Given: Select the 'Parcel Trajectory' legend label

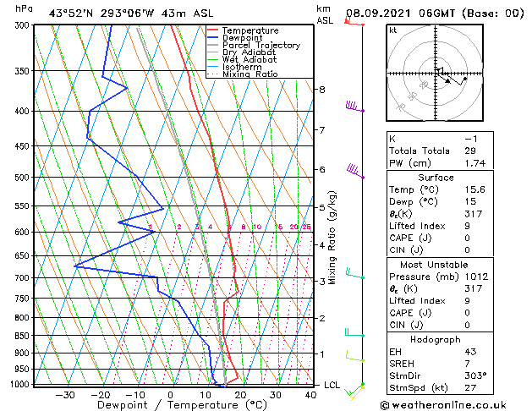Looking at the screenshot, I should point(261,45).
